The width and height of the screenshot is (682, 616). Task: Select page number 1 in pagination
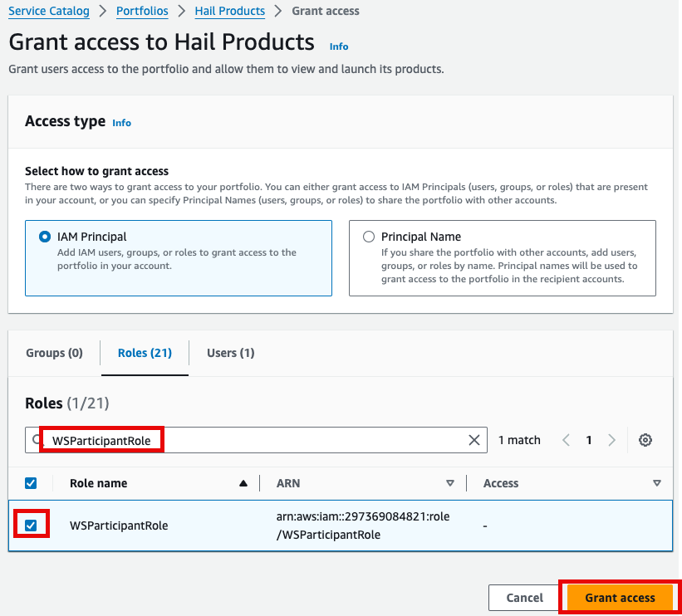589,440
